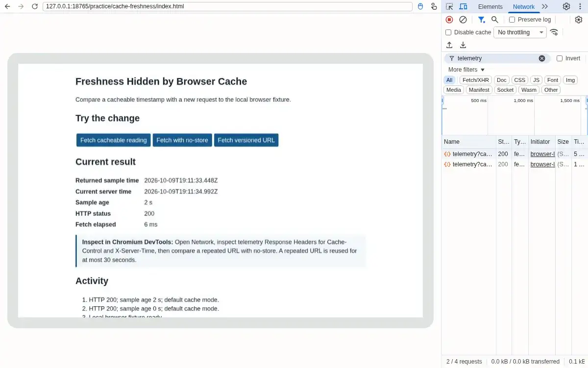Show more DevTools tabs chevron
This screenshot has height=368, width=588.
[545, 6]
